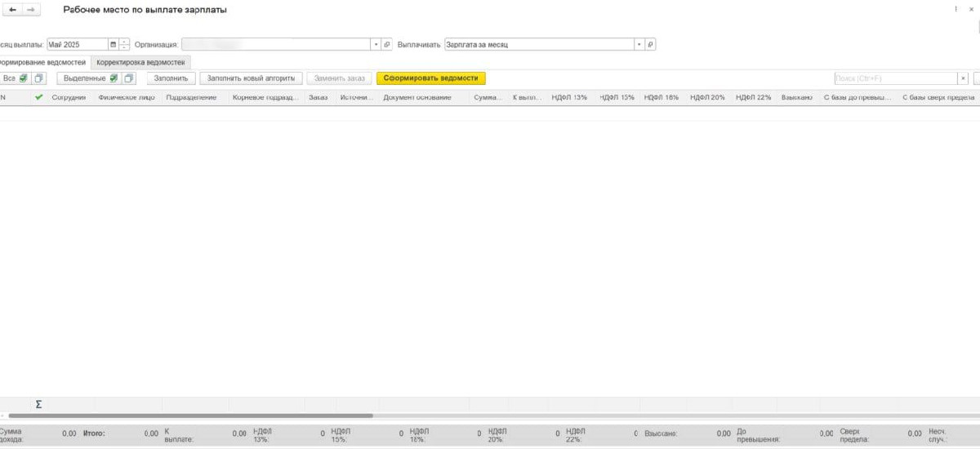Screen dimensions: 980x449
Task: Uncheck highlighted rows icon beside 'Выделенные'
Action: (129, 78)
